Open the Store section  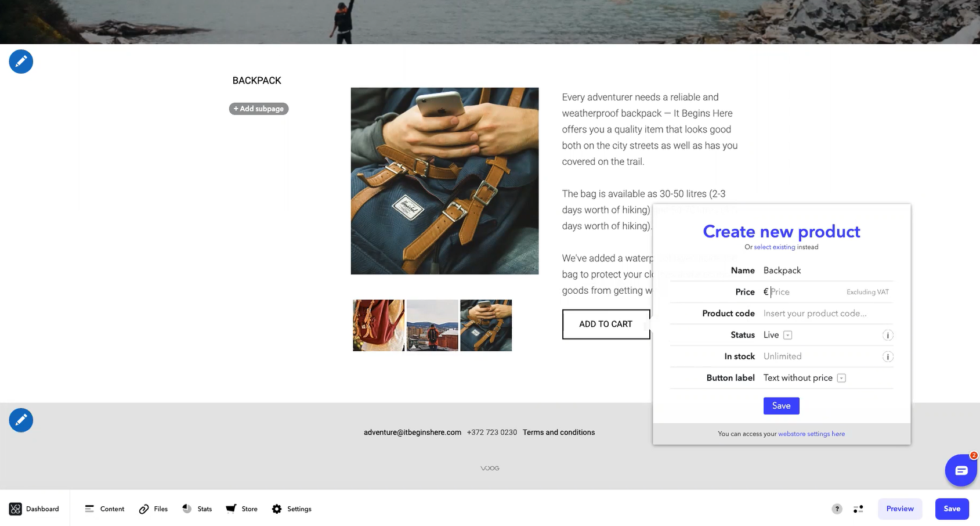(x=241, y=509)
